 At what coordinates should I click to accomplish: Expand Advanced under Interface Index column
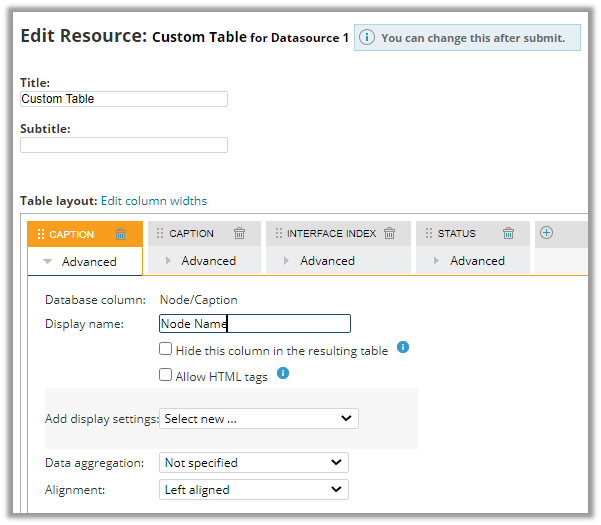[327, 261]
